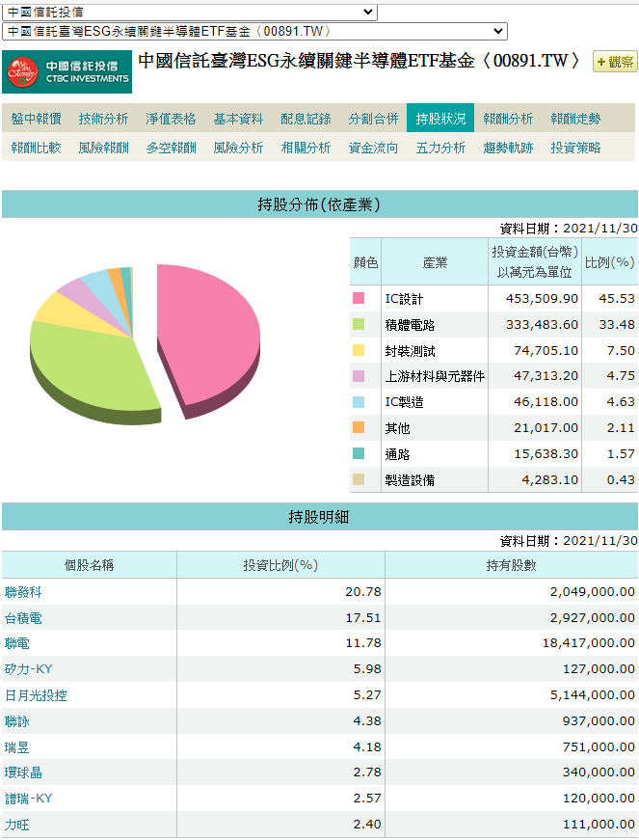639x840 pixels.
Task: Click the yellow 封裝測試 color swatch
Action: point(359,350)
